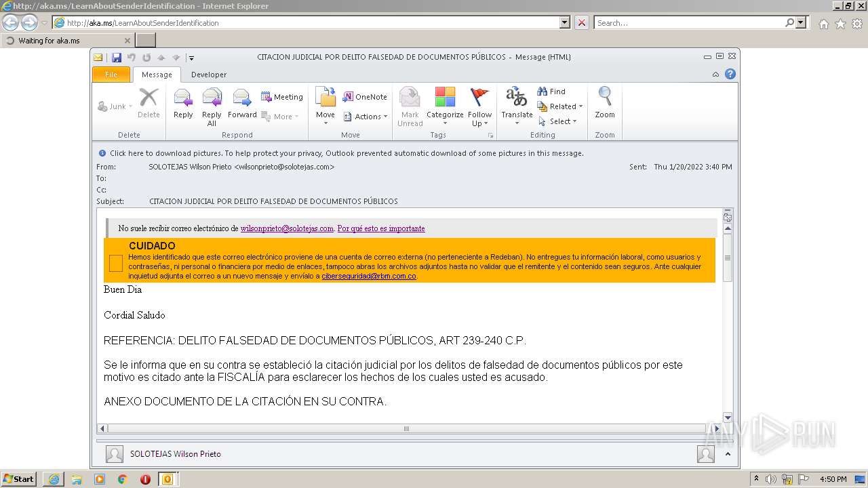Go to previous item arrow
Screen dimensions: 868x488
[161, 58]
